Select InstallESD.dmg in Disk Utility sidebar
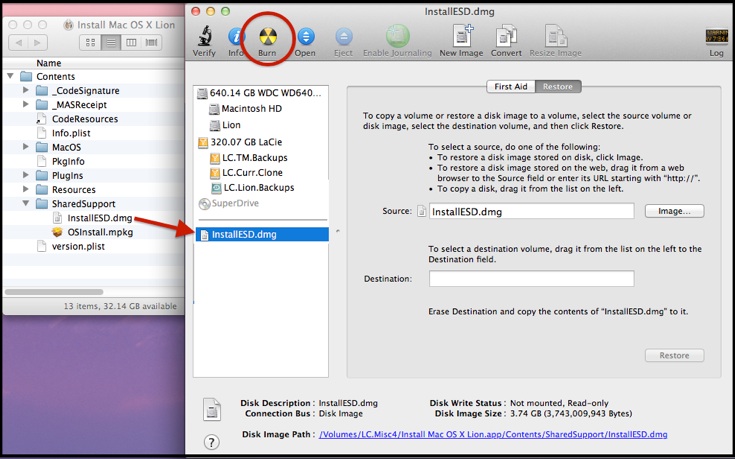 (262, 234)
